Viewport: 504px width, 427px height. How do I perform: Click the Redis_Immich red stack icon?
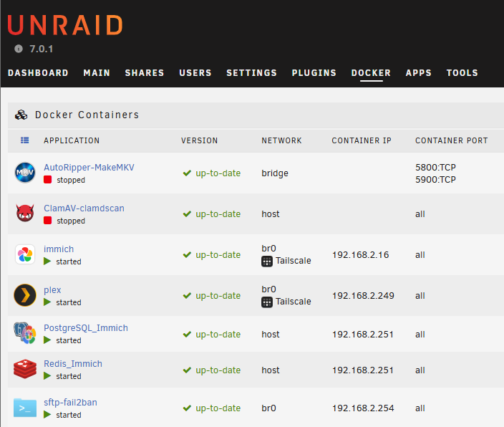[x=25, y=369]
